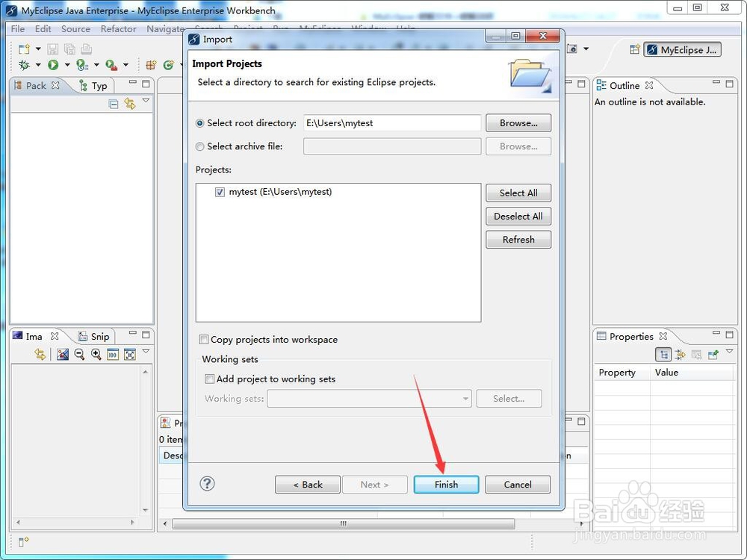Screen dimensions: 747x560
Task: Click the image picture icon in Image Preview
Action: [63, 354]
